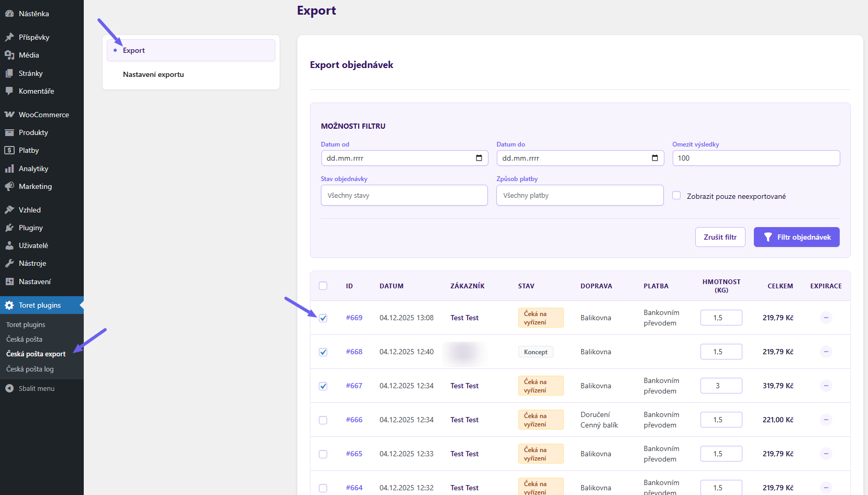
Task: Open Analytiky via its chart icon
Action: pyautogui.click(x=9, y=168)
